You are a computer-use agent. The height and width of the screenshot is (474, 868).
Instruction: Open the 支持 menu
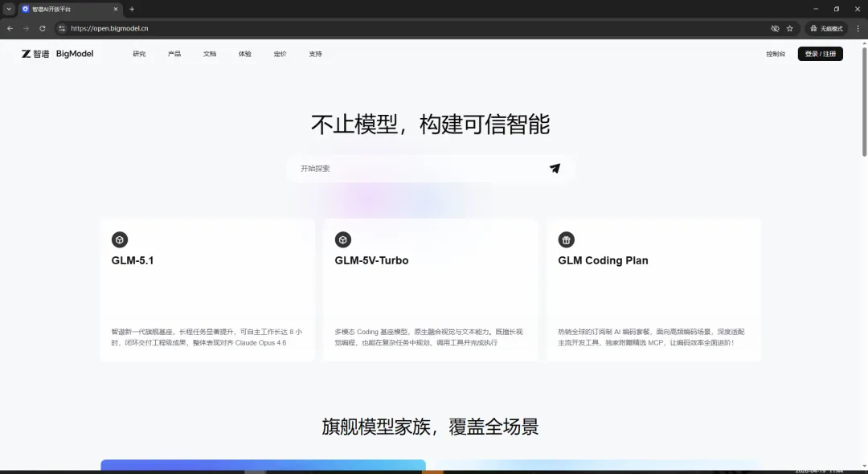(316, 54)
